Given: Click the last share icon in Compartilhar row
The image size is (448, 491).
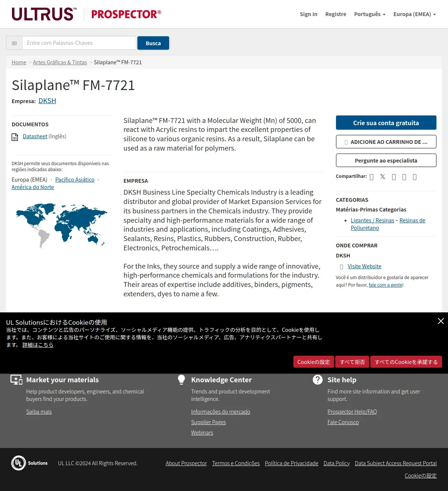Looking at the screenshot, I should (415, 177).
